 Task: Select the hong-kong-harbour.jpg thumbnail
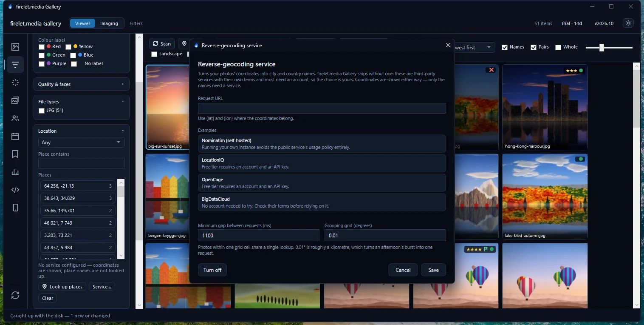(545, 107)
